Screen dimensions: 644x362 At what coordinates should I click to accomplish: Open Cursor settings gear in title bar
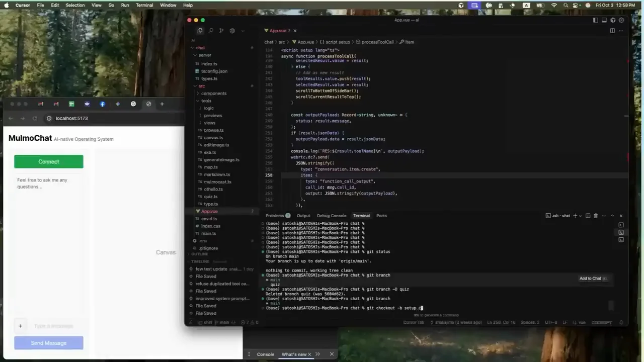pos(621,20)
